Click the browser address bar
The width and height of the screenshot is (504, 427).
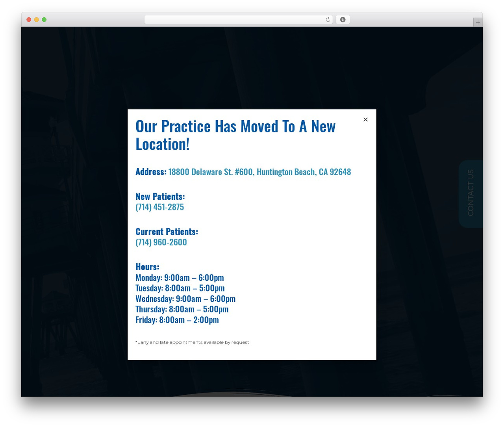(238, 20)
